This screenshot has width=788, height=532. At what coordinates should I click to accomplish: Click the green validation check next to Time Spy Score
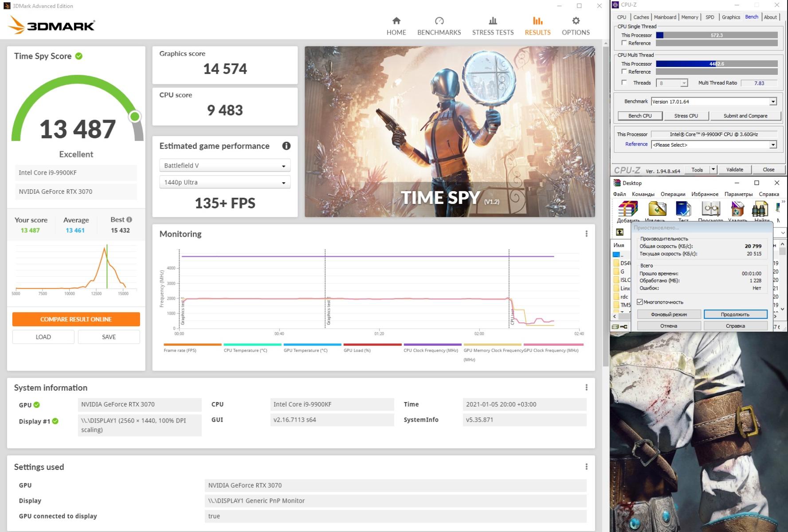[79, 56]
